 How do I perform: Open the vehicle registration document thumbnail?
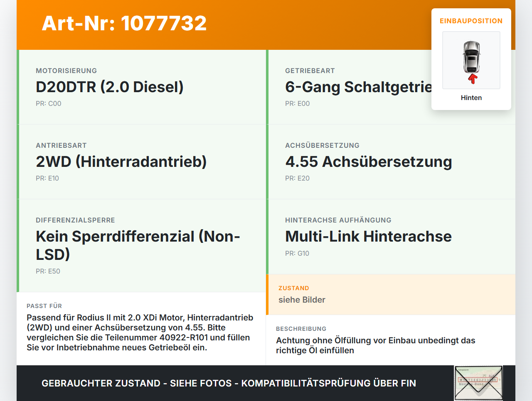click(479, 383)
